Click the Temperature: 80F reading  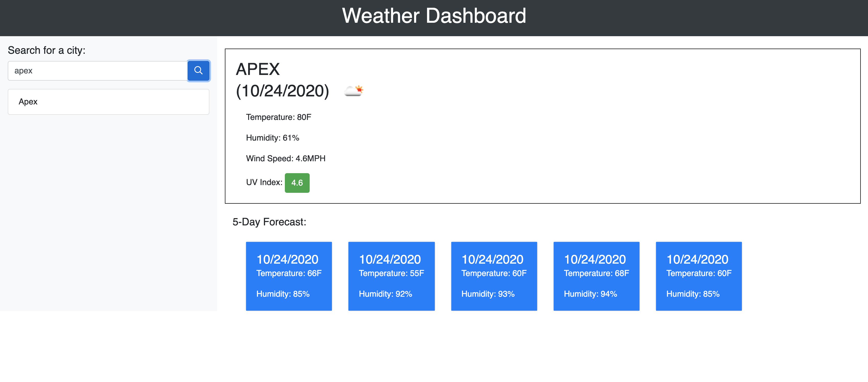(x=278, y=117)
